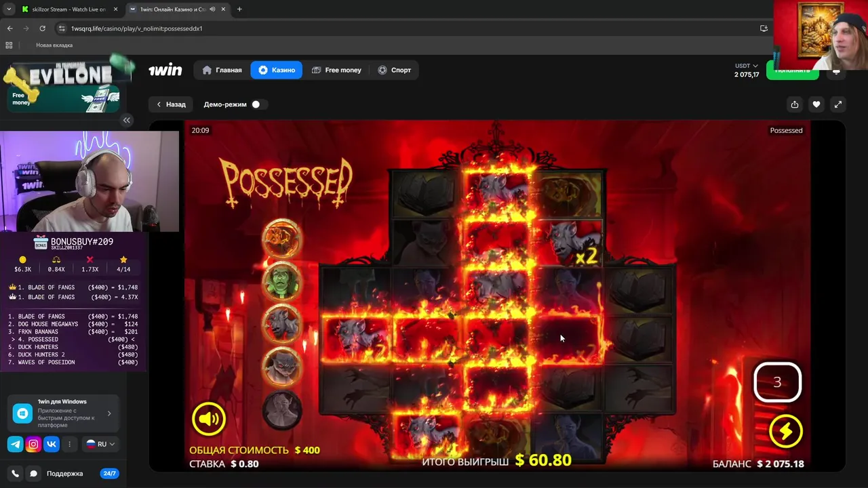
Task: Click the yellow lightning turbo spin button
Action: tap(785, 431)
